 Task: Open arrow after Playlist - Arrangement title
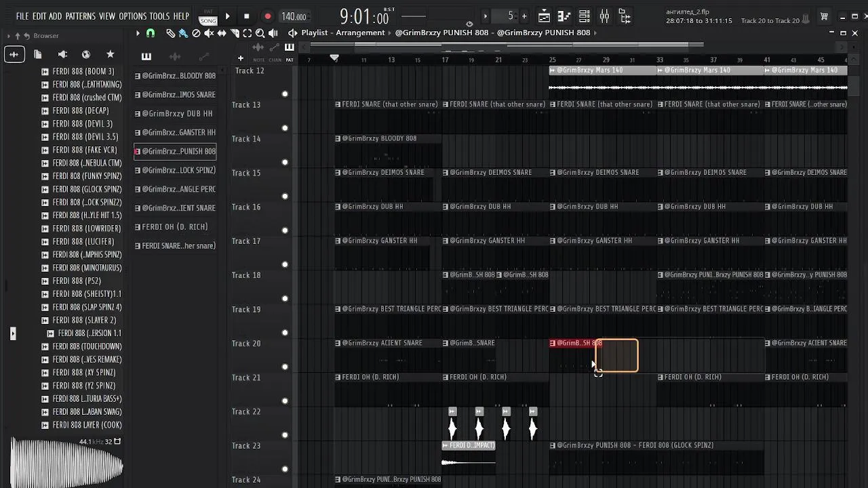click(x=390, y=33)
